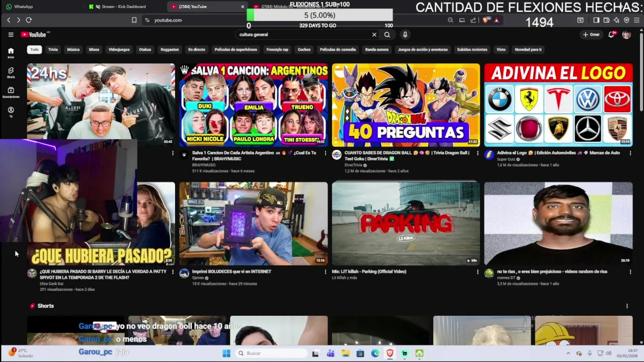This screenshot has width=644, height=362.
Task: Select the En directo filter chip
Action: coord(197,49)
